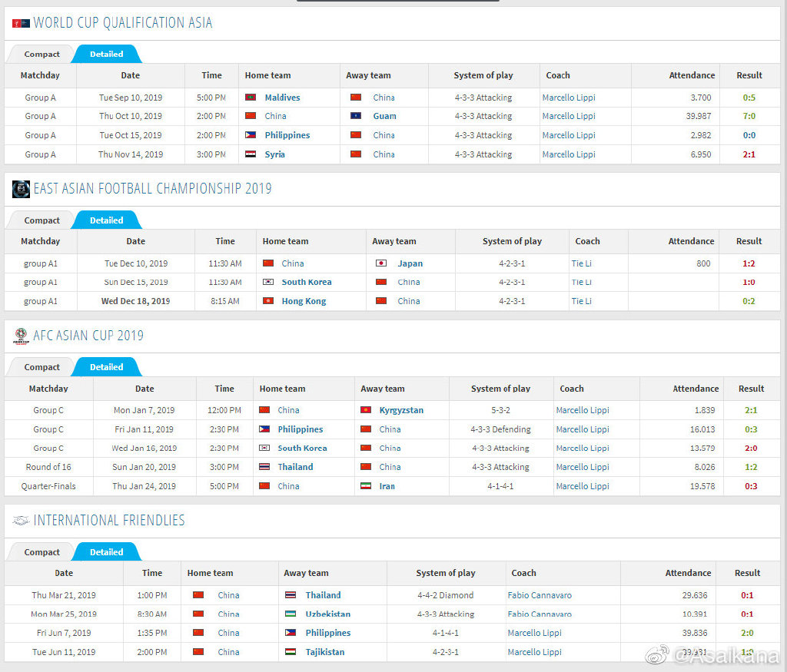The height and width of the screenshot is (672, 787).
Task: Open the 7:0 result of Guam match
Action: pos(749,116)
